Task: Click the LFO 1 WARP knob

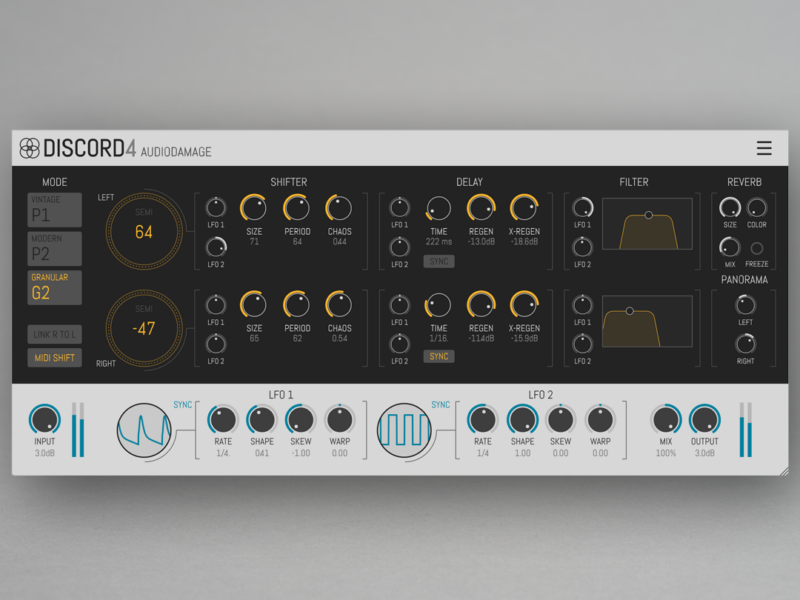Action: pos(340,419)
